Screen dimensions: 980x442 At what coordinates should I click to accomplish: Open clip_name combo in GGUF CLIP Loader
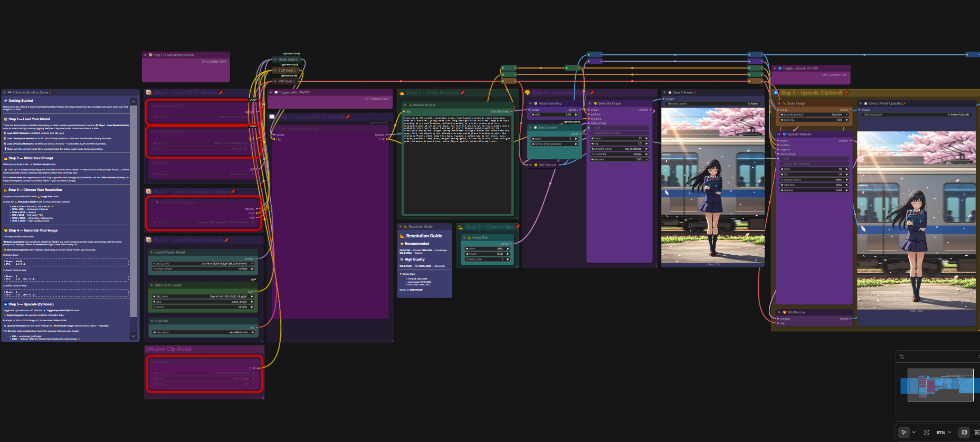tap(203, 296)
